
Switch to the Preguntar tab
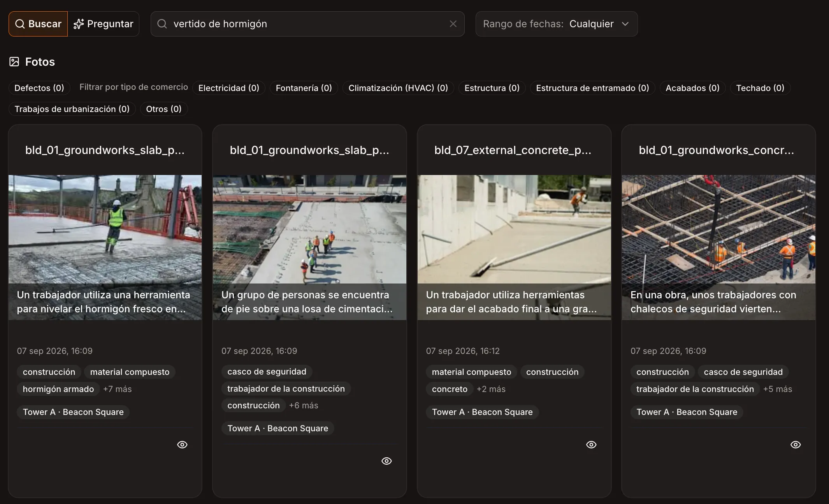point(104,24)
